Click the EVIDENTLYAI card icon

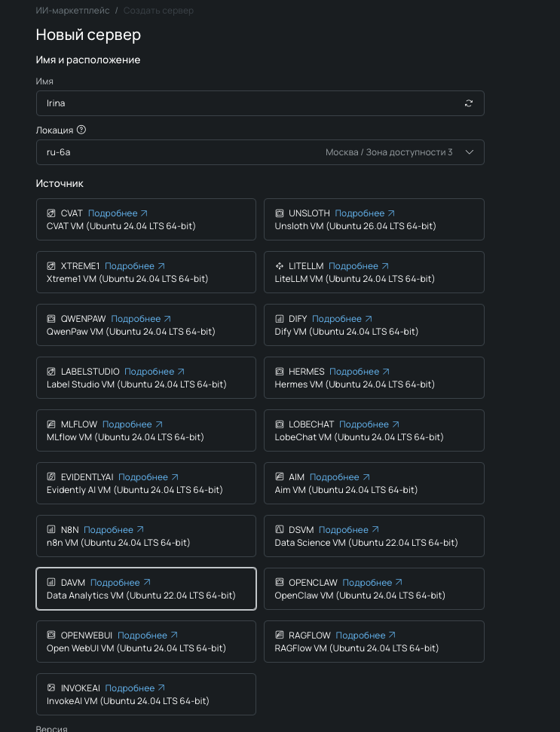coord(51,476)
